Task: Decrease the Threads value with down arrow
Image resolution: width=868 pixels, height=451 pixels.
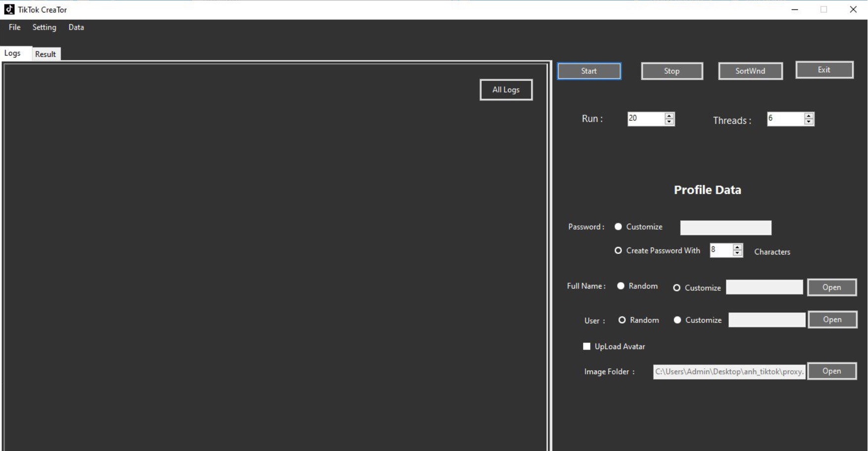Action: click(x=809, y=122)
